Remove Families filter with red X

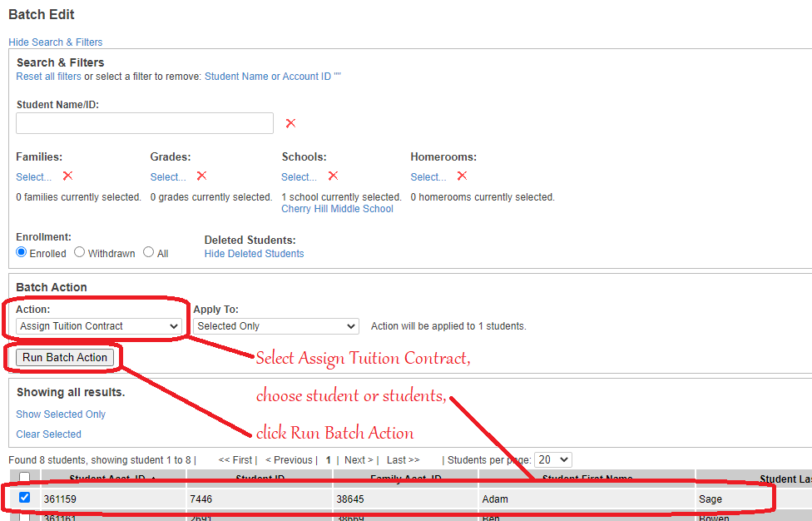tap(67, 176)
